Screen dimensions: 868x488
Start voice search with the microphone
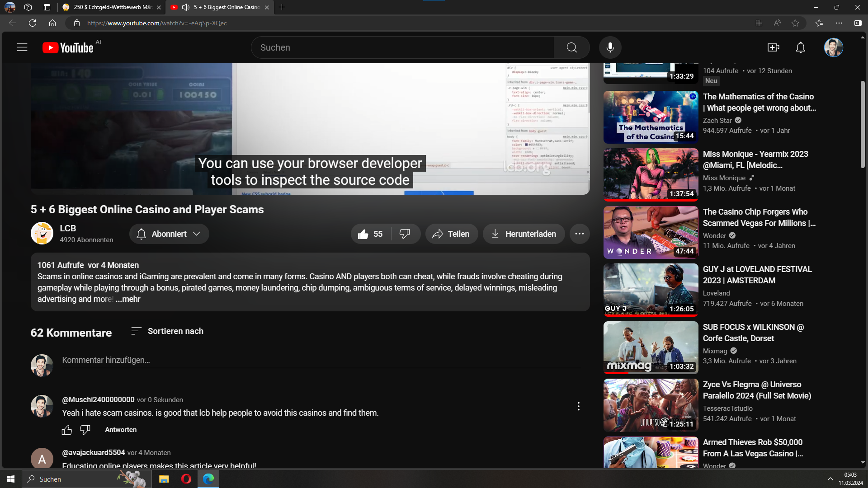610,47
